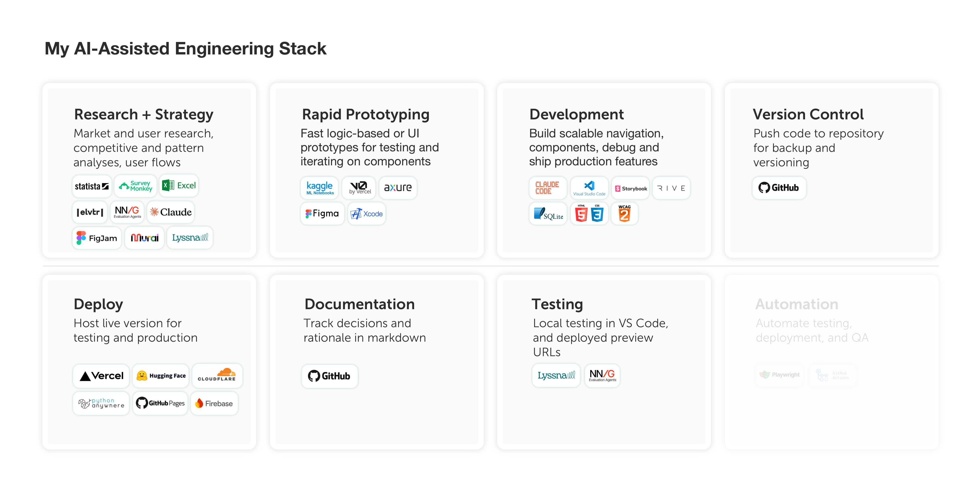Click the Storybook logo badge
980x491 pixels.
pyautogui.click(x=631, y=188)
